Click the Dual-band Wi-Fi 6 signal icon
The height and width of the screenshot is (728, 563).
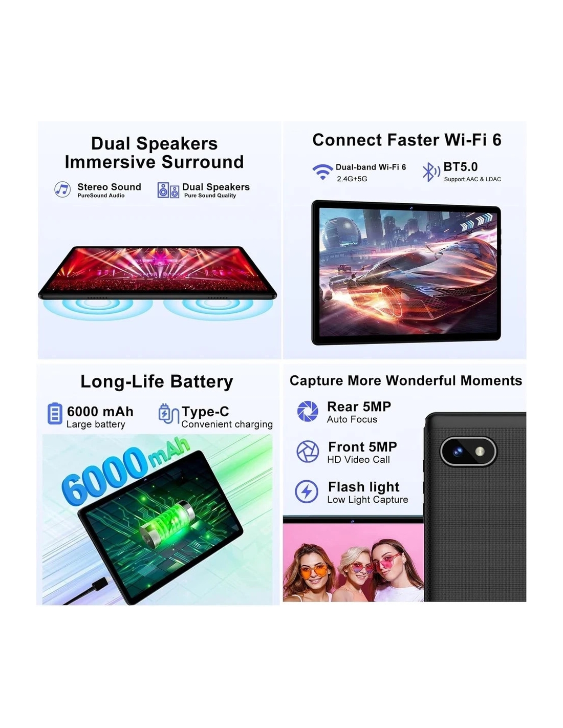click(322, 172)
